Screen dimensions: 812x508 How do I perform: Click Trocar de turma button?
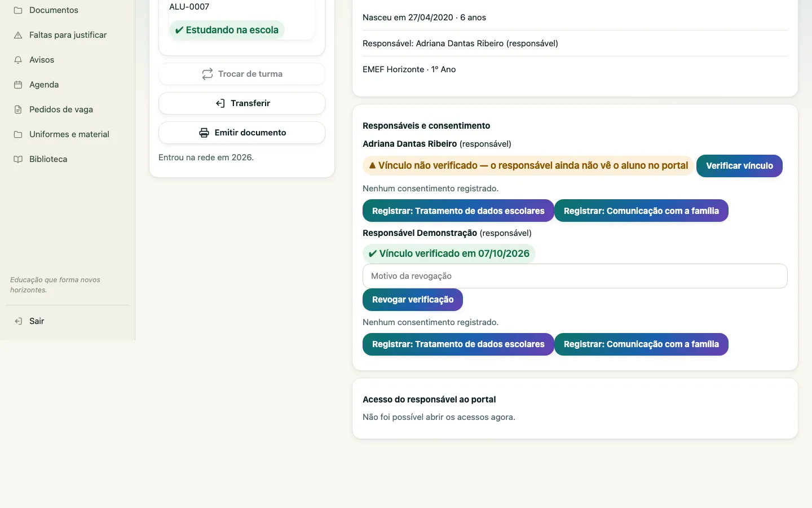[x=242, y=74]
